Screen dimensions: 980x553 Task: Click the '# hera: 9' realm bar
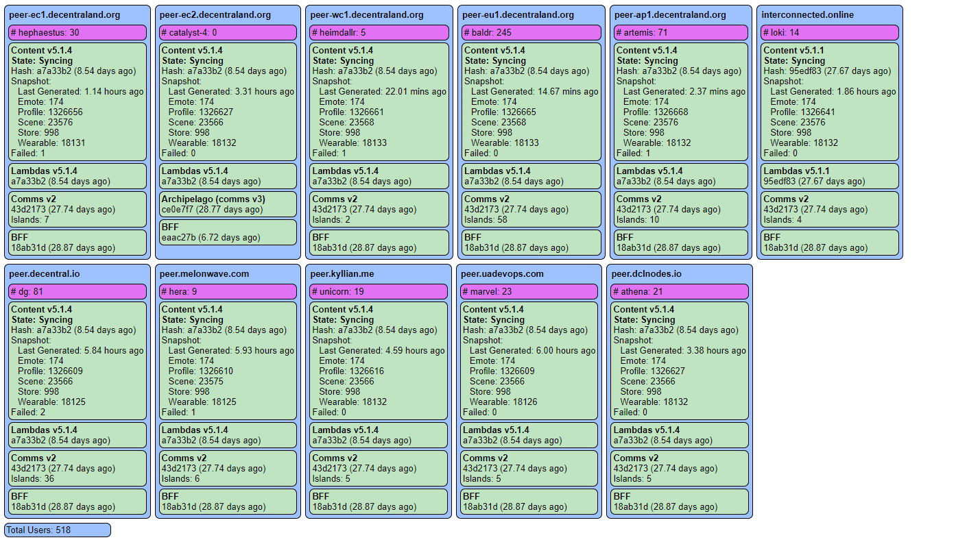click(x=228, y=291)
